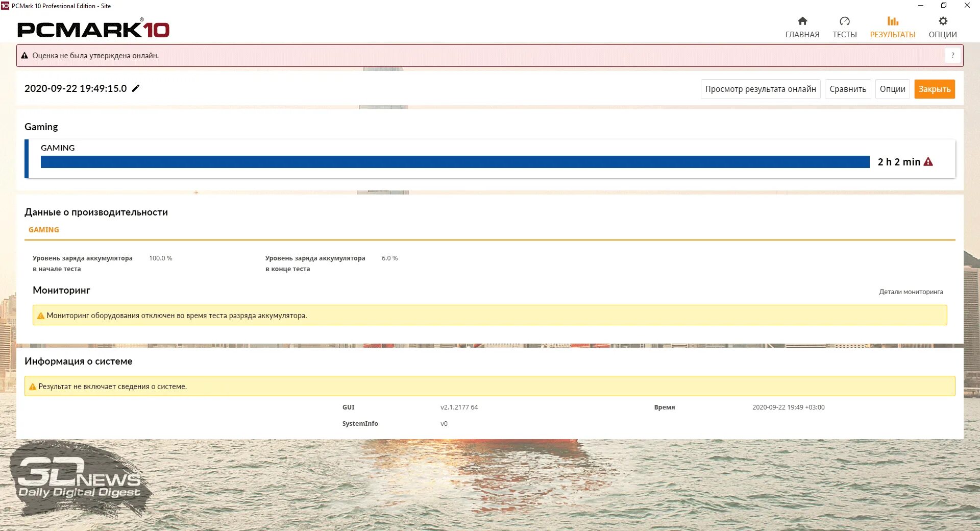The height and width of the screenshot is (531, 980).
Task: Click the ТЕСТЫ menu label
Action: (845, 35)
